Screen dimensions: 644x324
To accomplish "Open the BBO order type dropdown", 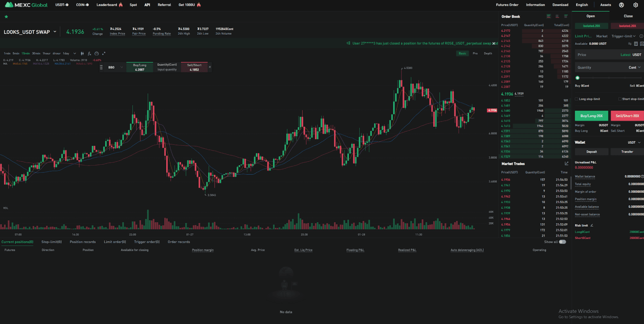I will coord(114,67).
